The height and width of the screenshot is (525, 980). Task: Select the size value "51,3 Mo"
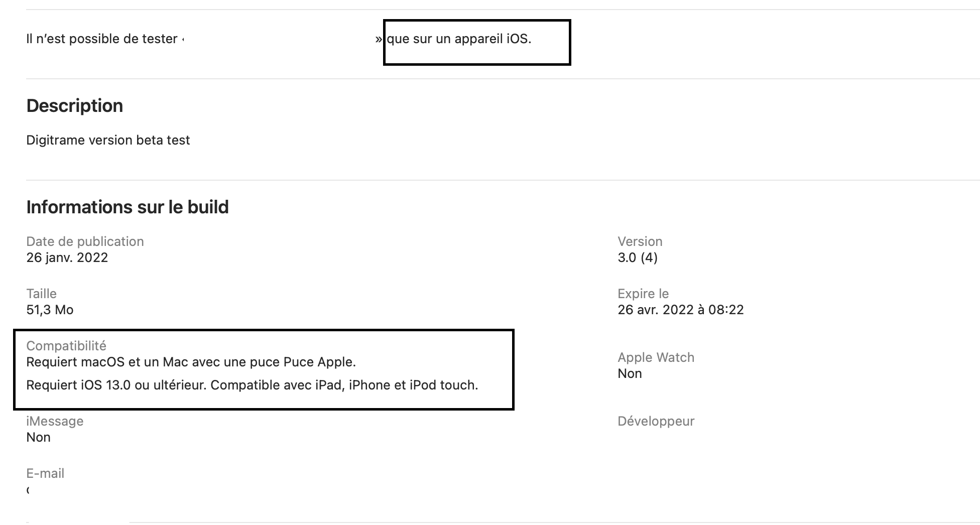click(x=50, y=310)
